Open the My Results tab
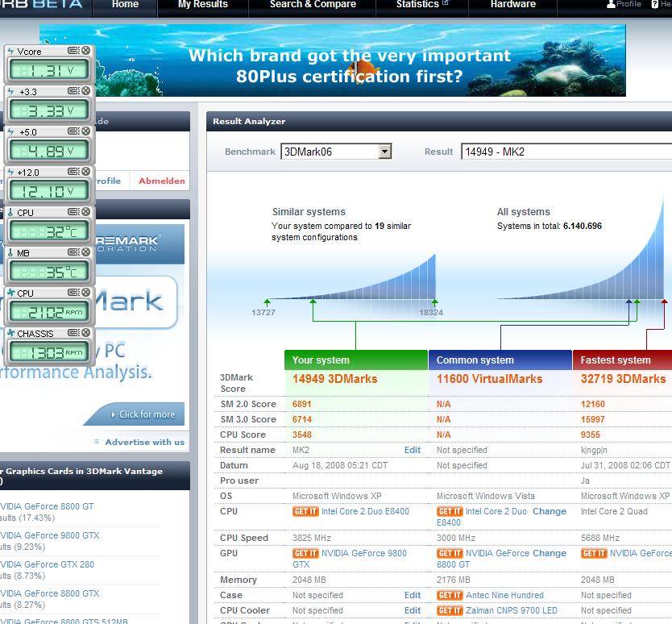This screenshot has height=624, width=672. point(203,5)
